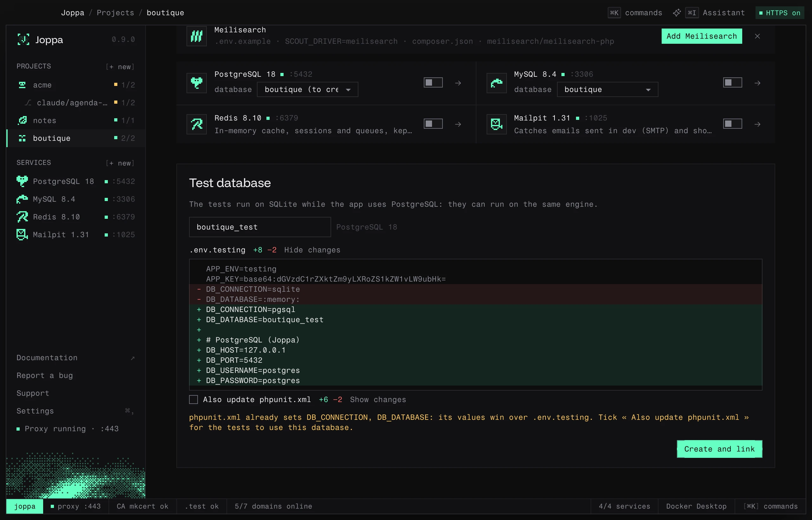Viewport: 812px width, 520px height.
Task: Open the acme project
Action: tap(76, 85)
